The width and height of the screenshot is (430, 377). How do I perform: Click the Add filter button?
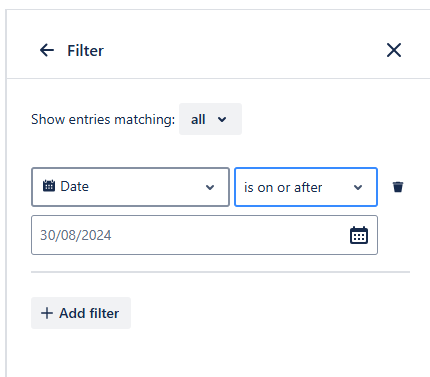pos(81,313)
